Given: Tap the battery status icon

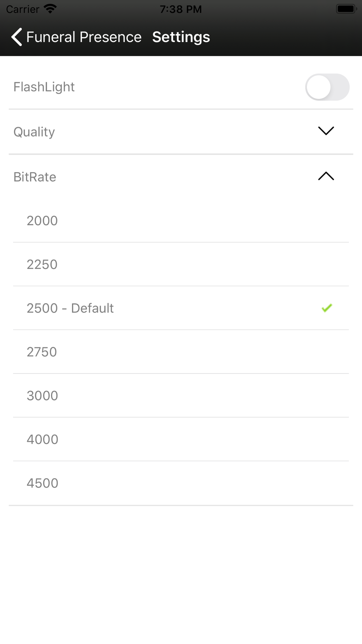Looking at the screenshot, I should point(346,9).
